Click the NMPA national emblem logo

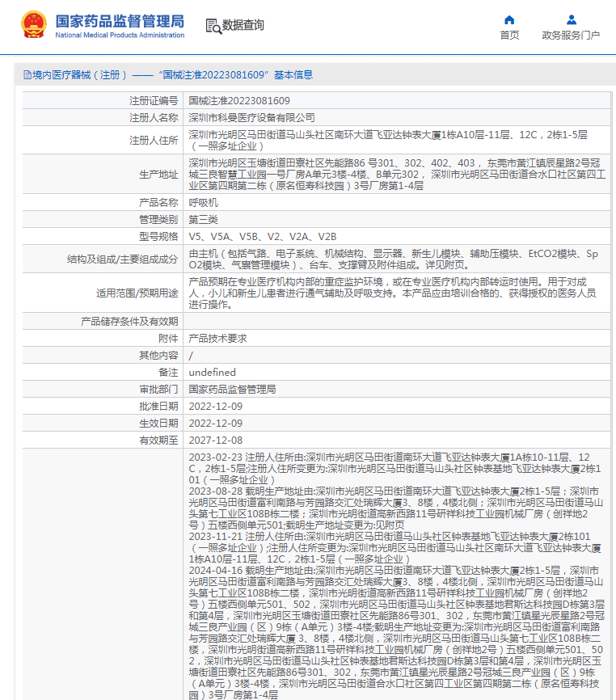click(34, 25)
